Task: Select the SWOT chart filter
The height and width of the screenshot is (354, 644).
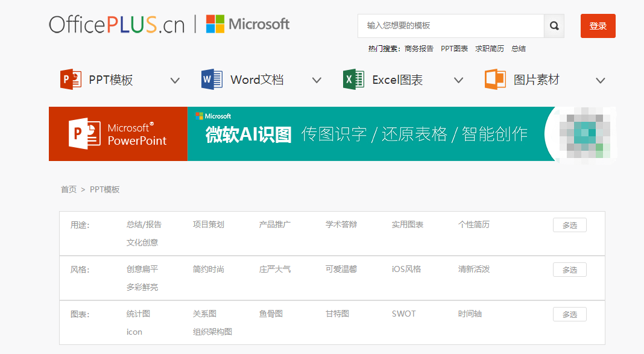Action: pyautogui.click(x=404, y=314)
